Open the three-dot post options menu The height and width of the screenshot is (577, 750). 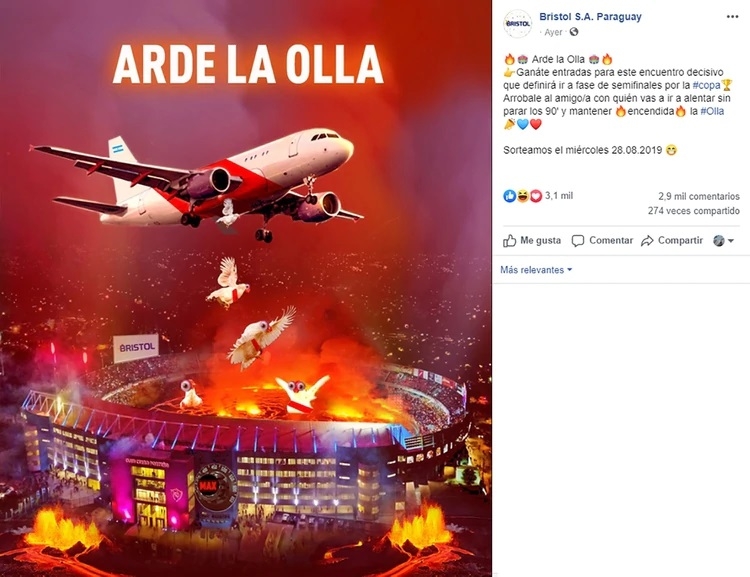point(732,17)
